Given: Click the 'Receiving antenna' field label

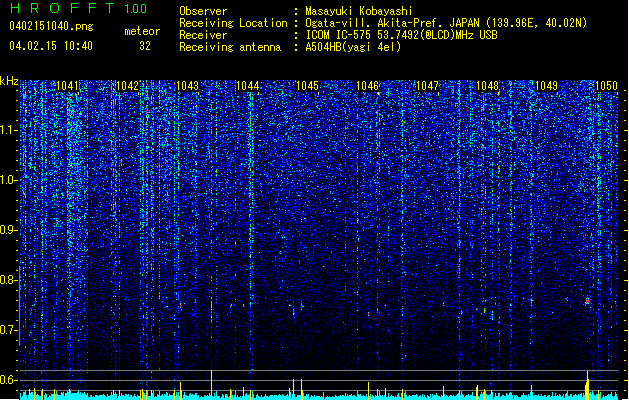Looking at the screenshot, I should [230, 47].
